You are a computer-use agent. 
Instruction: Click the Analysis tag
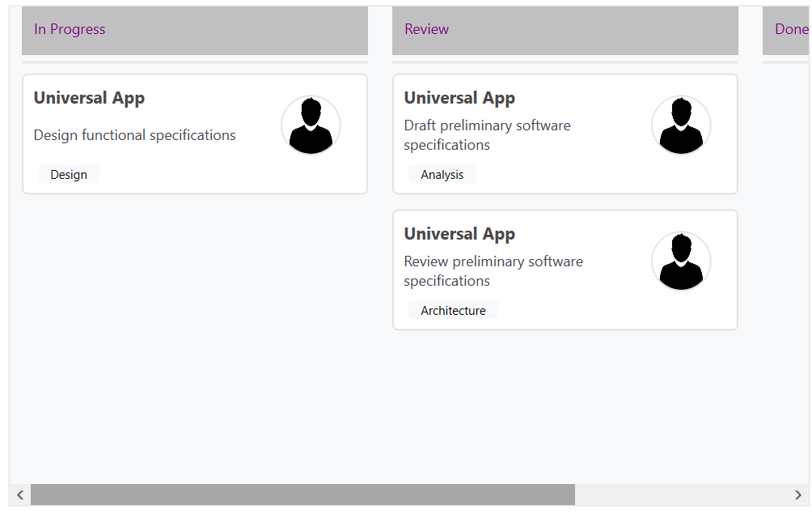click(x=442, y=175)
